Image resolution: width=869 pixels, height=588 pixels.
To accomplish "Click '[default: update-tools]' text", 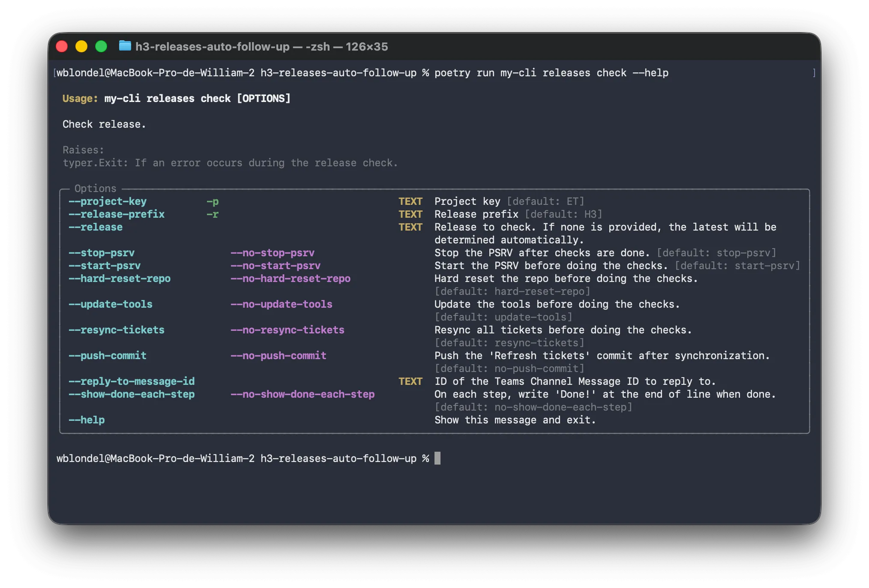I will tap(503, 317).
